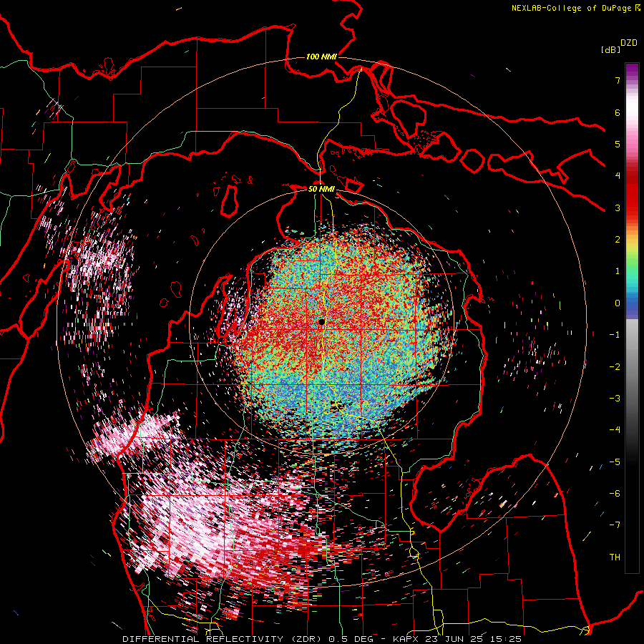The height and width of the screenshot is (644, 644).
Task: Click the 2 value on the color scale
Action: (x=618, y=240)
